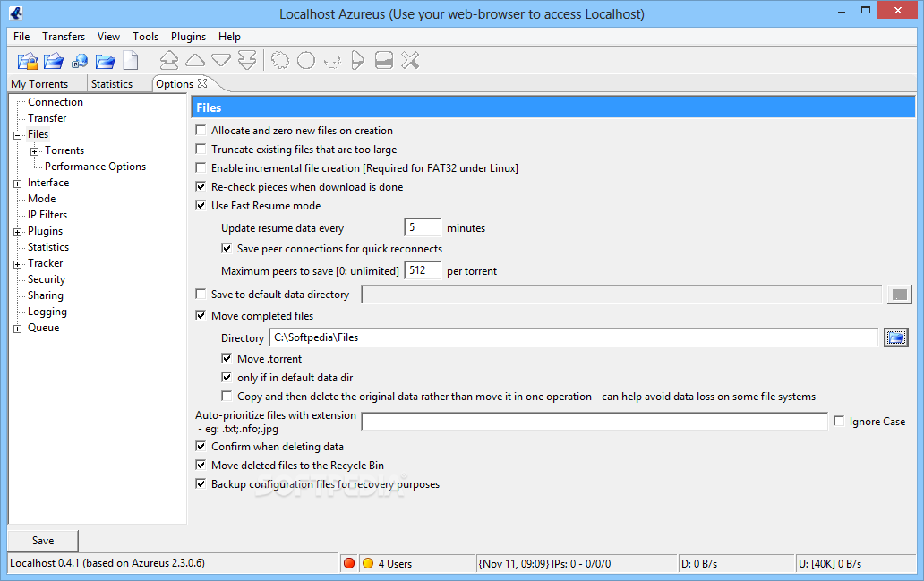
Task: Click the Azureus app icon in title bar
Action: tap(16, 13)
